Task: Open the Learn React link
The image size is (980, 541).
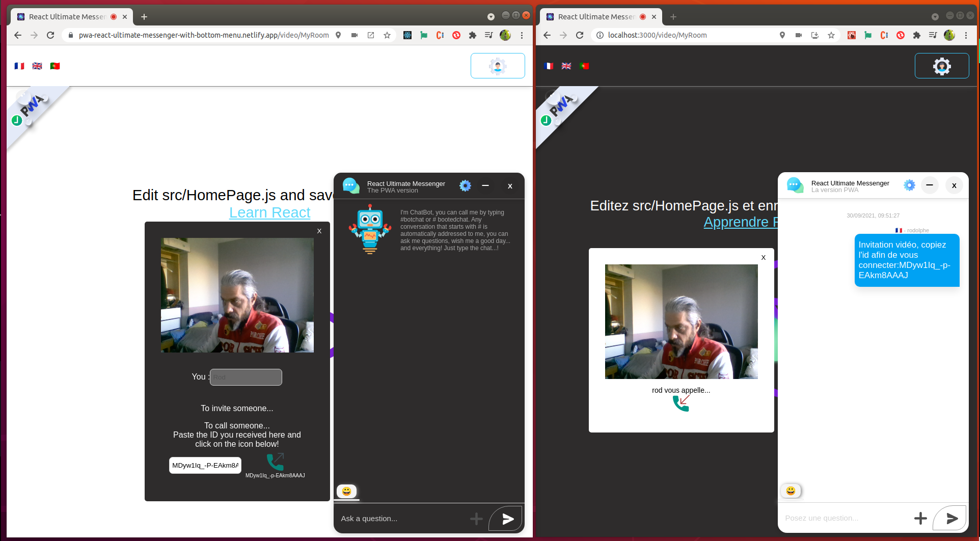Action: tap(269, 212)
